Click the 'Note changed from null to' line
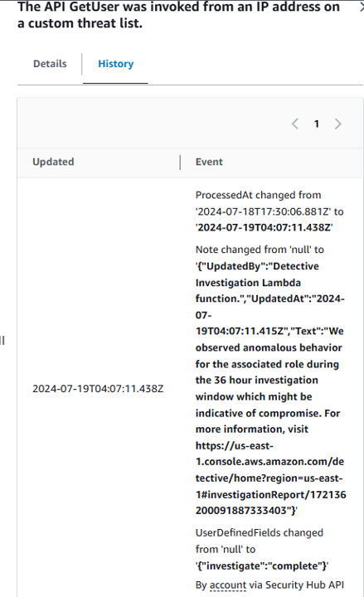Screen dimensions: 364x597 coord(260,250)
